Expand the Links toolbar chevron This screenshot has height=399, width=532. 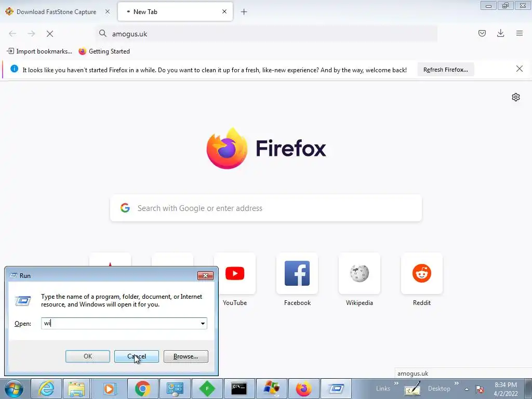[396, 383]
